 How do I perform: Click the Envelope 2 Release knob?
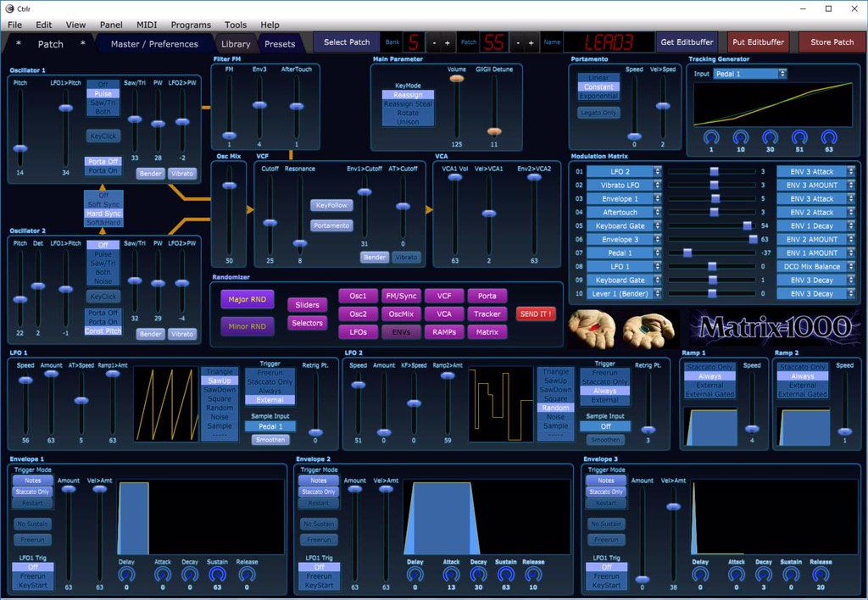point(533,575)
